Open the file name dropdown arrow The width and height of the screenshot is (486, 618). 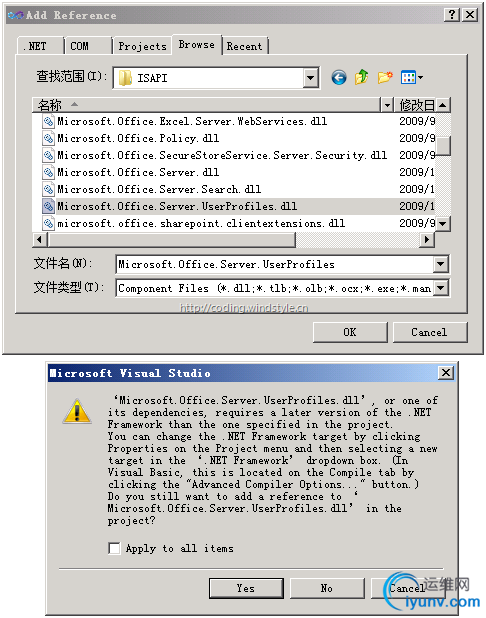441,264
